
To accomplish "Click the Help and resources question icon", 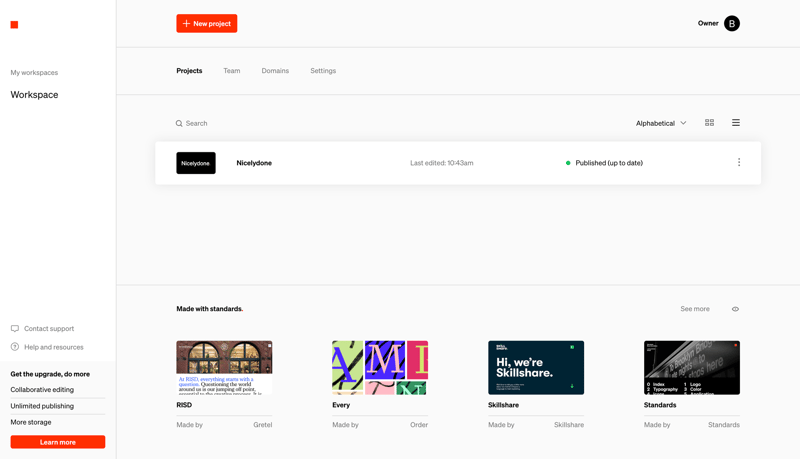I will [15, 347].
